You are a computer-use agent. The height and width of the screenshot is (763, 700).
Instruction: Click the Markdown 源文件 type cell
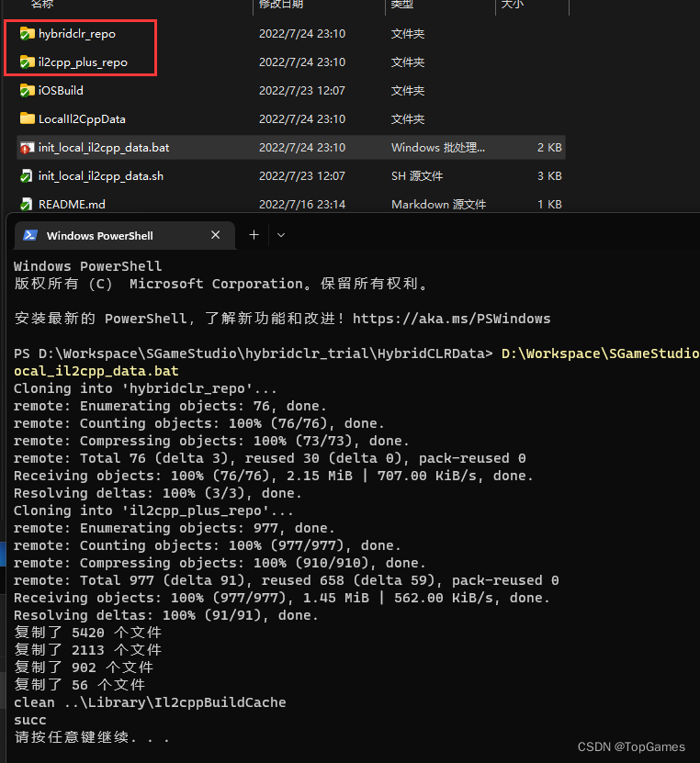coord(438,205)
